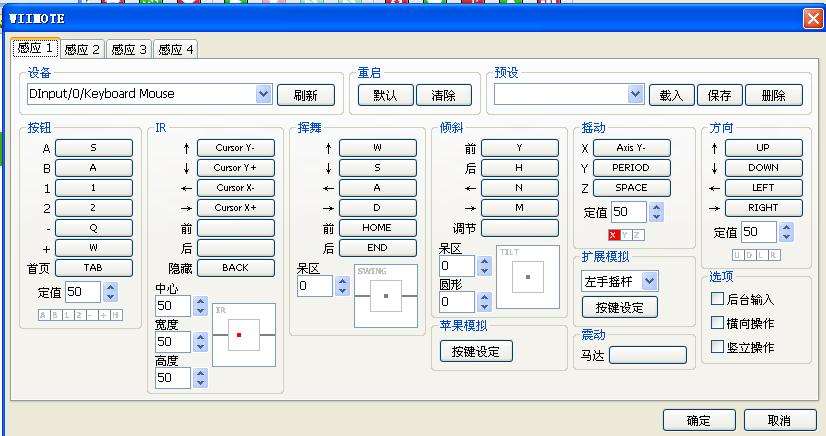Click the 按键设定 button under 扩展模拟

[620, 308]
